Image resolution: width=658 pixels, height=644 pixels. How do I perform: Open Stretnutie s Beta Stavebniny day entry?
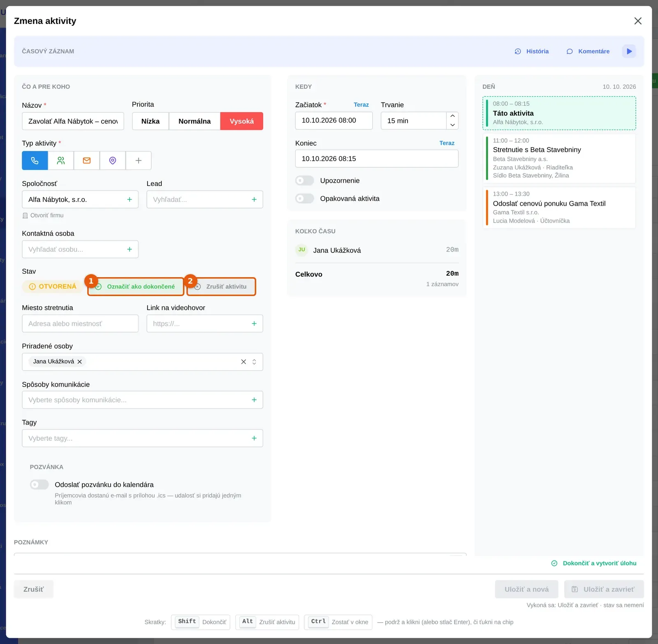[x=559, y=158]
